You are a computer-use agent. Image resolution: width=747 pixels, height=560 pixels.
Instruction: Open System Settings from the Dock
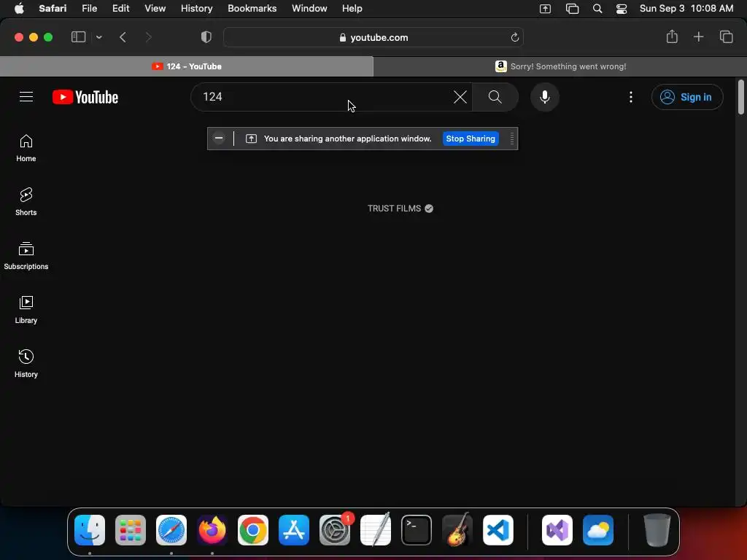coord(335,530)
